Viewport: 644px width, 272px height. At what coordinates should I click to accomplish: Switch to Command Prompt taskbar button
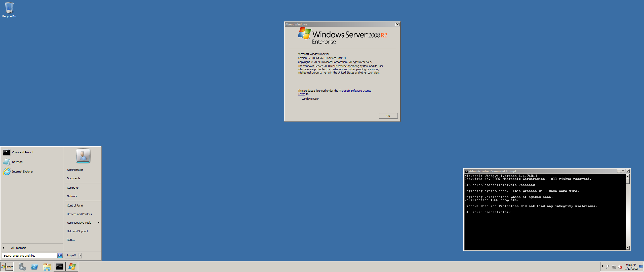point(59,267)
